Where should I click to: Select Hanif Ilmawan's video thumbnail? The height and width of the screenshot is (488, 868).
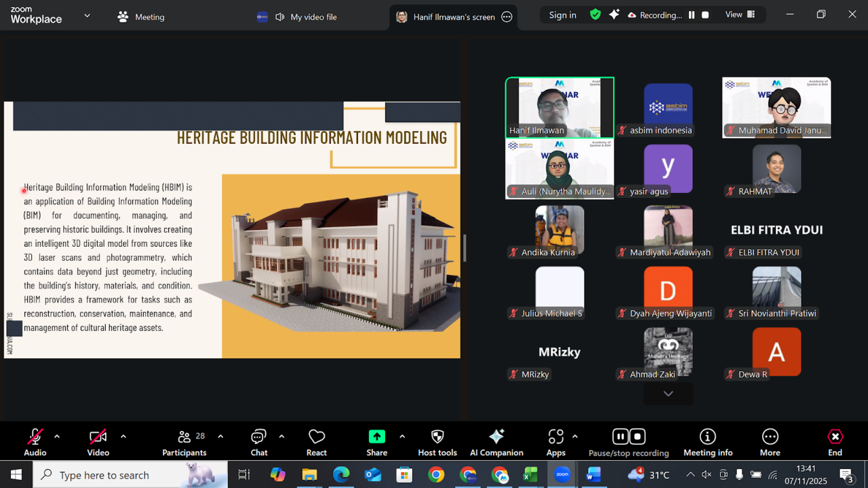[x=559, y=107]
